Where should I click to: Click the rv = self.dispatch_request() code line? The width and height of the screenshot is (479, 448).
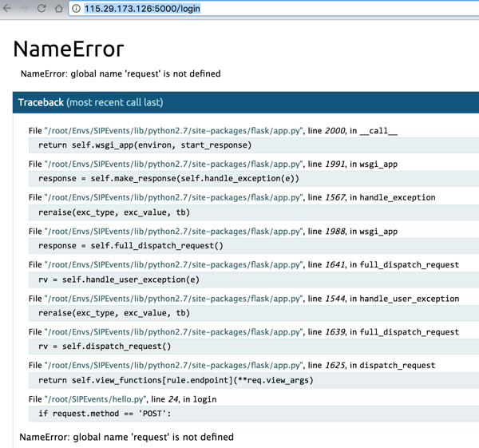105,347
